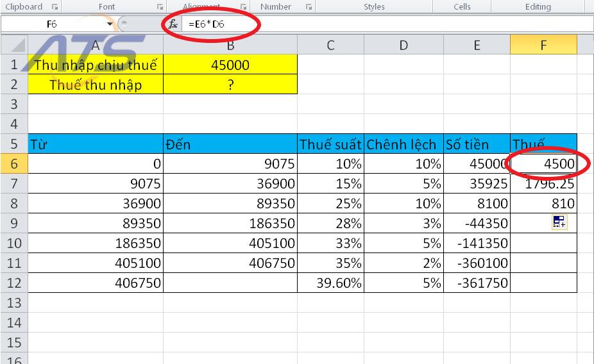594x364 pixels.
Task: Click cell B1 containing 45000
Action: tap(230, 65)
